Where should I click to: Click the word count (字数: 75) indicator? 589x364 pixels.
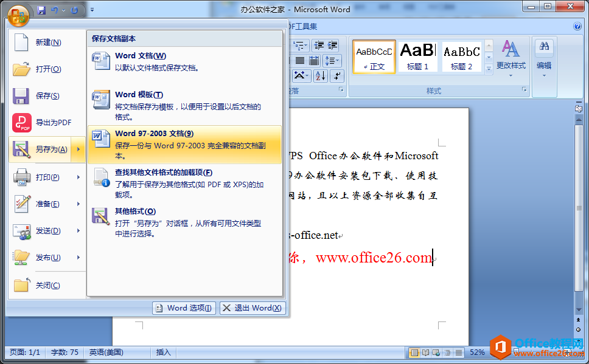(64, 352)
